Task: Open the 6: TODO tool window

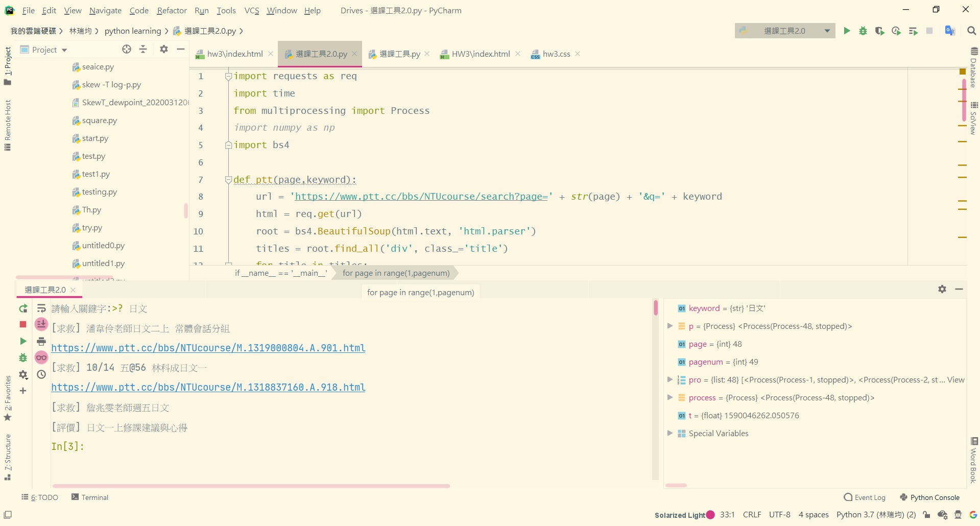Action: [x=40, y=497]
